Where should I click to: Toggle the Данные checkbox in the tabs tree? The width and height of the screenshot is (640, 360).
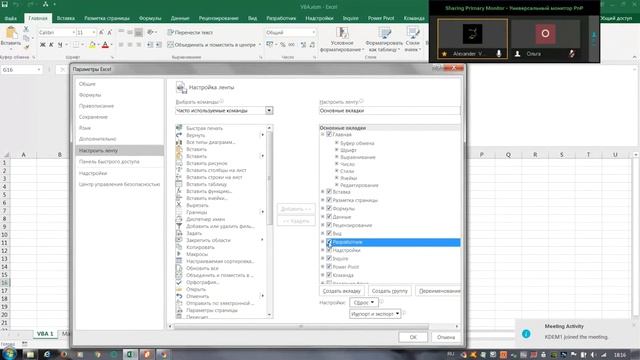click(329, 217)
